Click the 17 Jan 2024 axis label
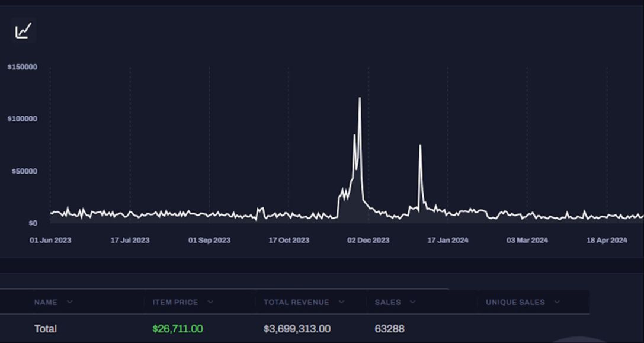Viewport: 644px width, 343px height. [448, 241]
